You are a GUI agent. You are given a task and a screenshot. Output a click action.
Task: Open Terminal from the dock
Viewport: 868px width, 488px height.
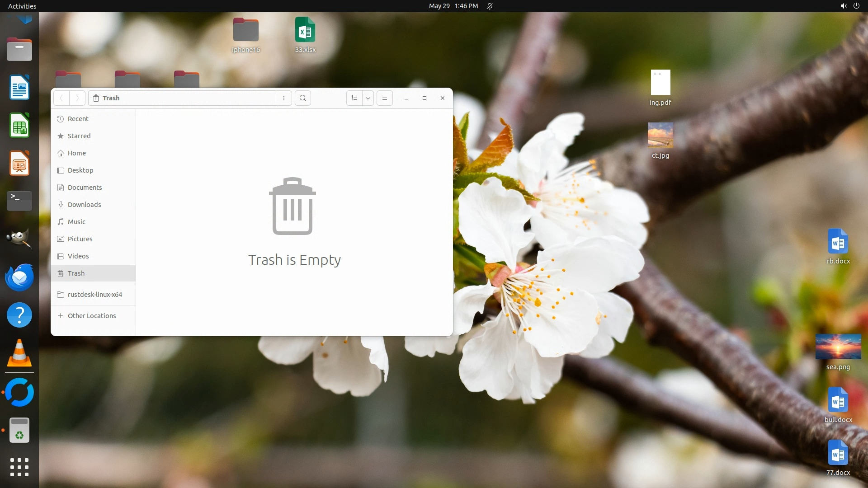click(19, 201)
